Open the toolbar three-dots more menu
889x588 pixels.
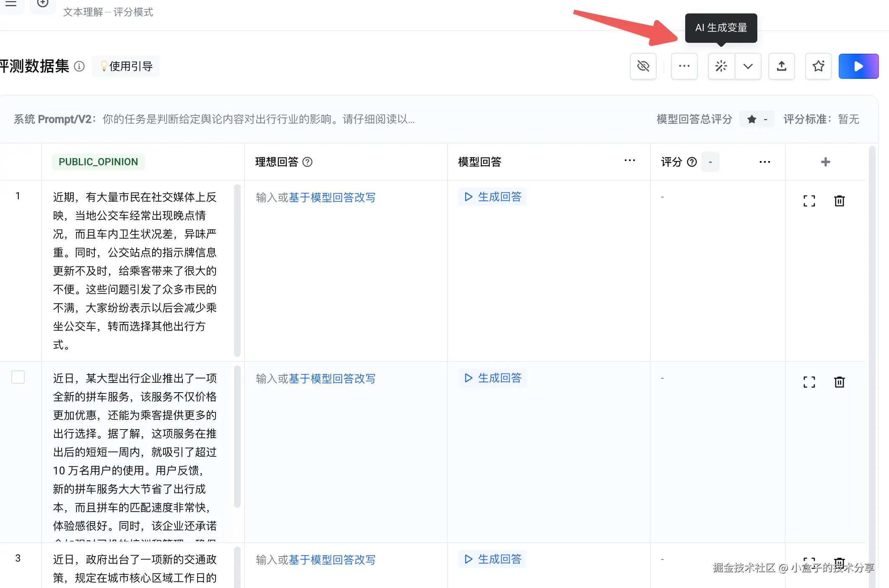[684, 66]
